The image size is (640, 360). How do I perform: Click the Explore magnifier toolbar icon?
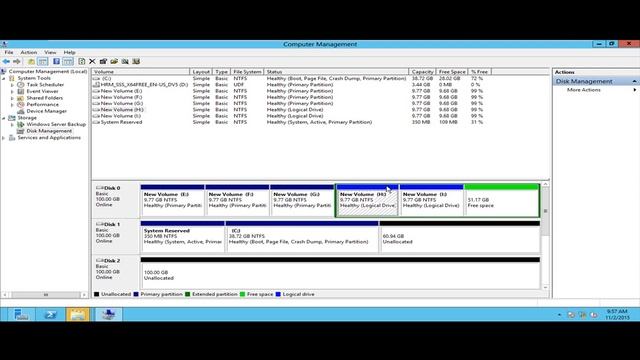(x=125, y=62)
